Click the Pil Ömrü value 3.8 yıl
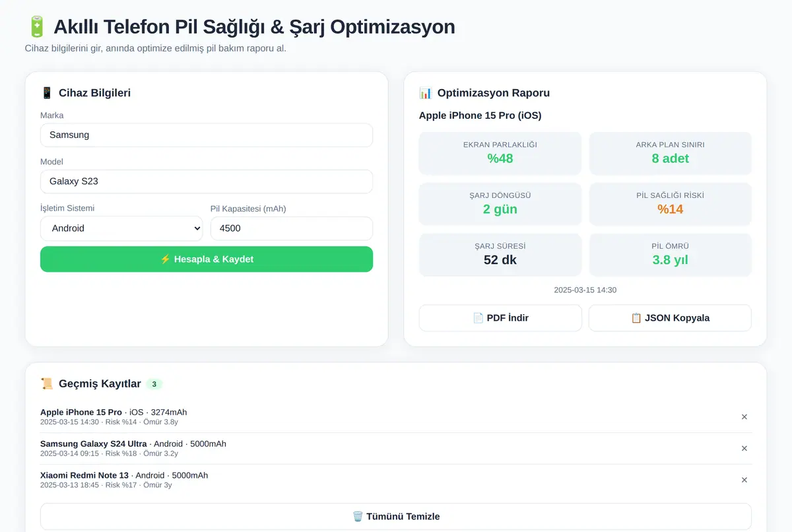Screen dimensions: 792x532 tap(670, 260)
